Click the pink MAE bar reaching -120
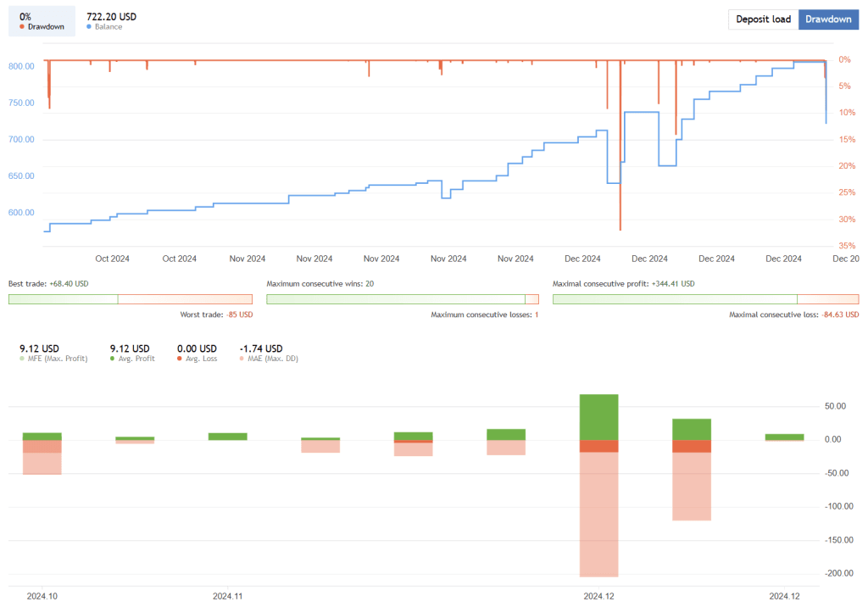This screenshot has width=868, height=607. pyautogui.click(x=692, y=487)
